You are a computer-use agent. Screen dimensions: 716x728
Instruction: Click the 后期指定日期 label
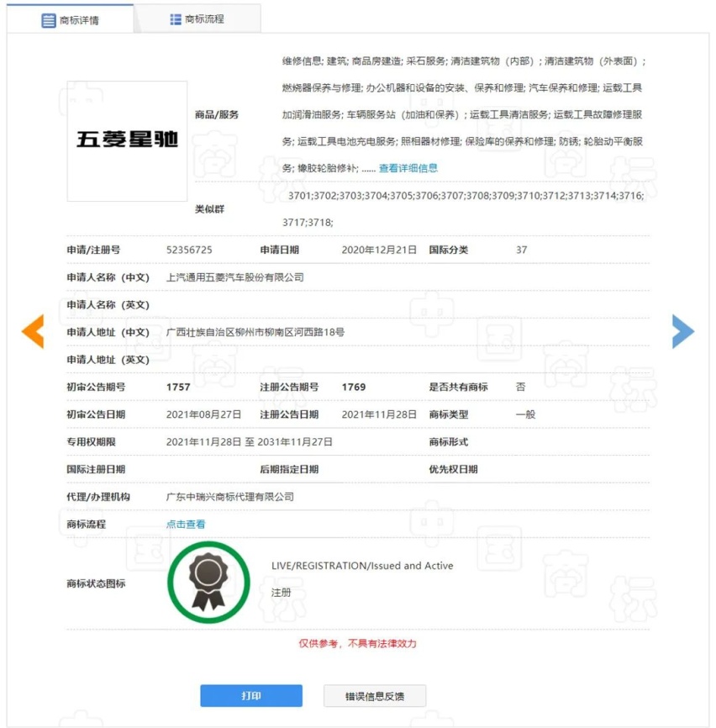[x=289, y=469]
